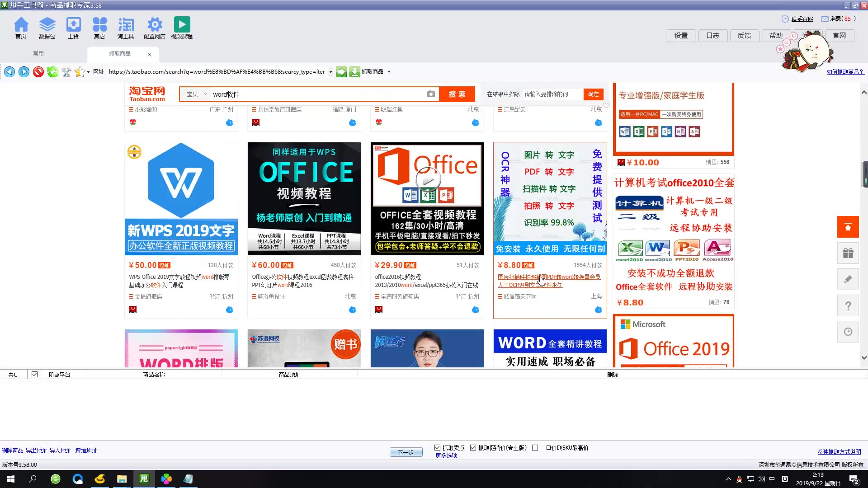
Task: Click the favorites star icon
Action: pos(80,72)
